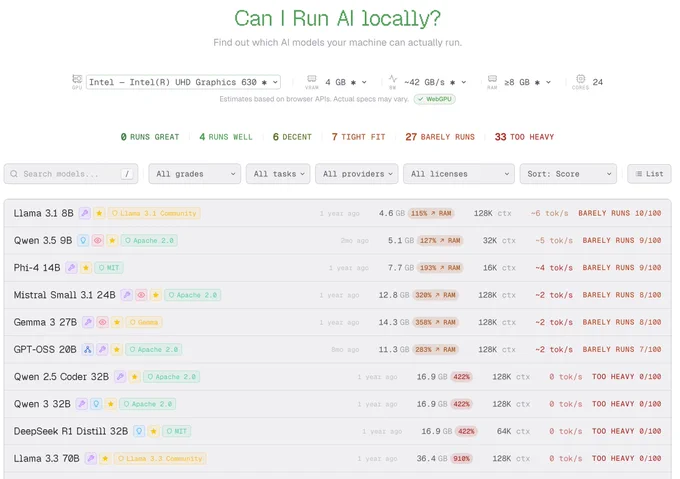Open the Sort: Score dropdown

pyautogui.click(x=568, y=174)
